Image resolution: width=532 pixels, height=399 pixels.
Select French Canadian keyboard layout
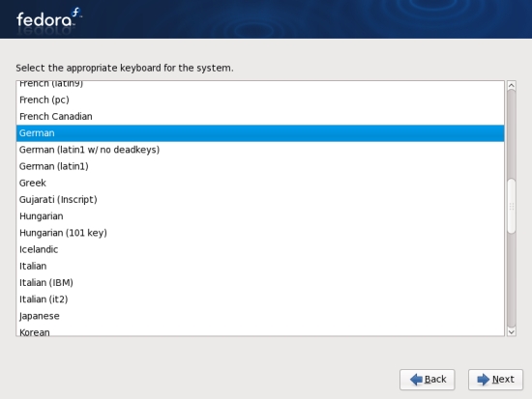(x=260, y=116)
